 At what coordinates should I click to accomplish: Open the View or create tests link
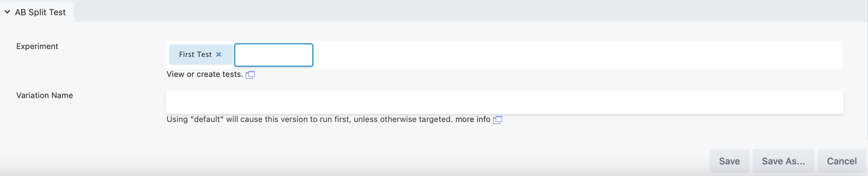(205, 74)
